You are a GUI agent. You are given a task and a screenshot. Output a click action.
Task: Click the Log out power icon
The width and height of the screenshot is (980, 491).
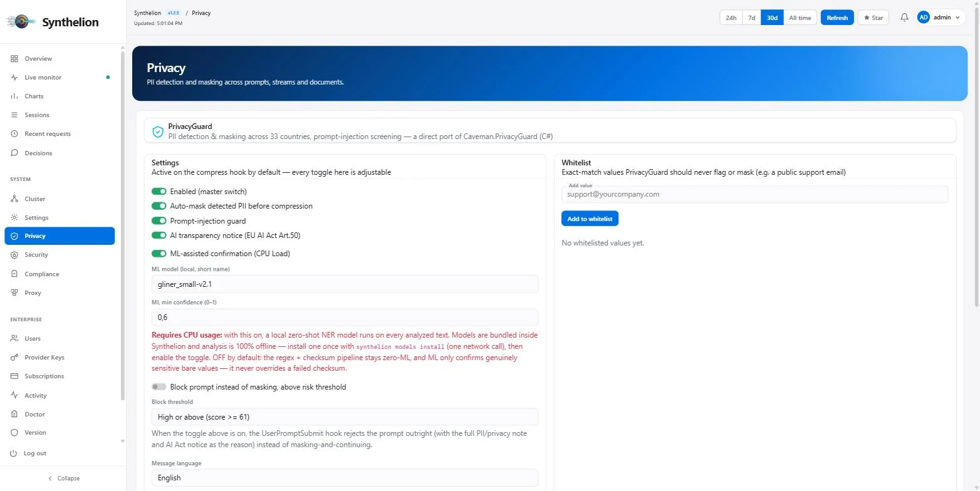[14, 453]
